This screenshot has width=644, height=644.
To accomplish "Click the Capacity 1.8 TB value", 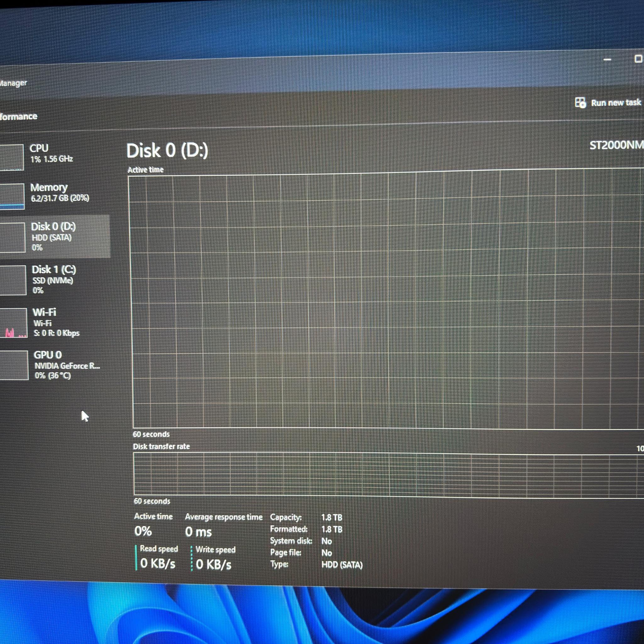I will click(x=332, y=517).
